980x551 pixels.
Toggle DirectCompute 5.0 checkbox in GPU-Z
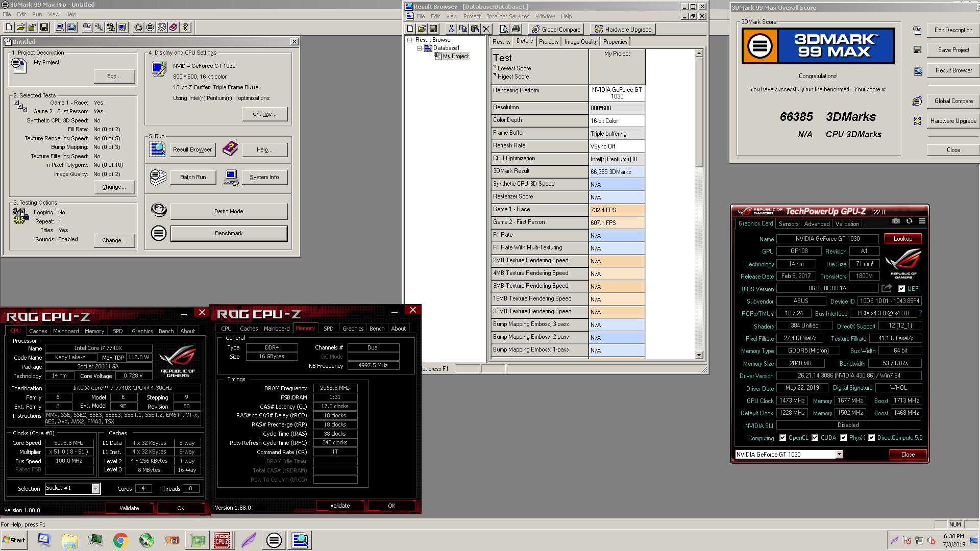click(872, 438)
